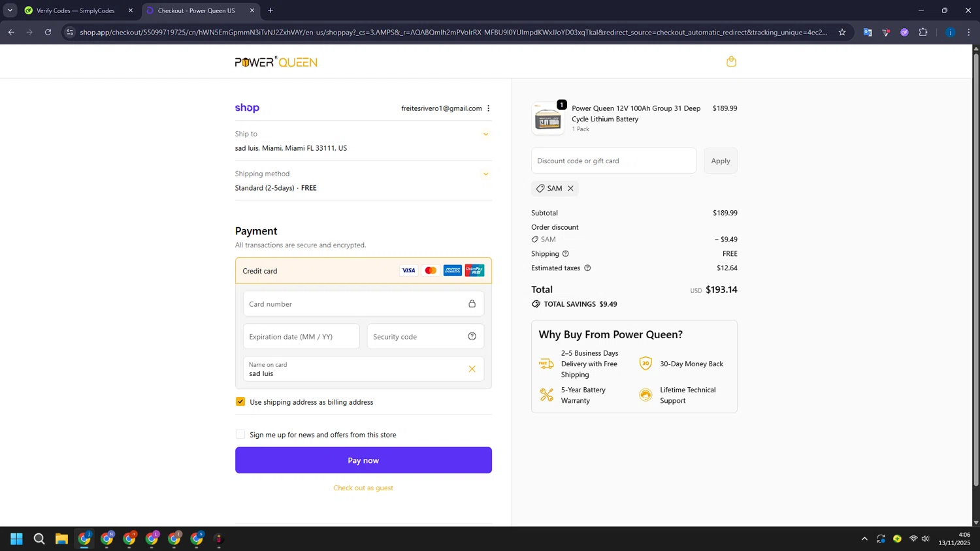Close the Checkout Power Queen tab
The height and width of the screenshot is (551, 980).
(x=252, y=10)
